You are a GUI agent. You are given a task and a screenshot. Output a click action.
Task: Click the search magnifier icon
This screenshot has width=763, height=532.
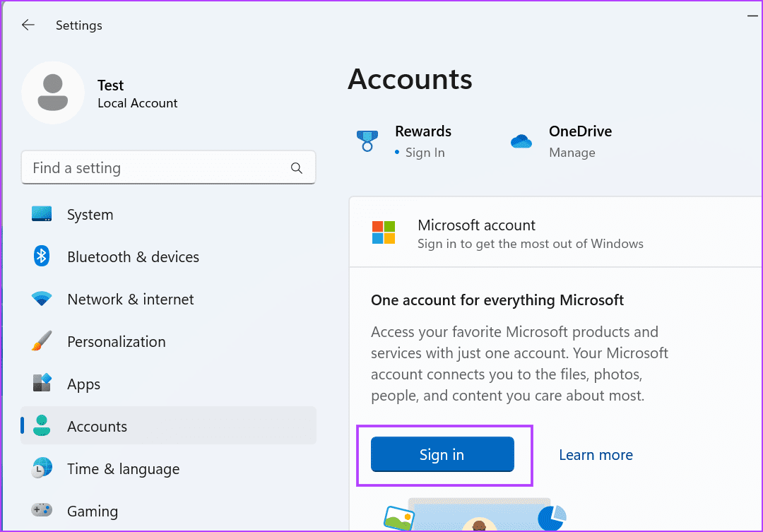pyautogui.click(x=296, y=168)
